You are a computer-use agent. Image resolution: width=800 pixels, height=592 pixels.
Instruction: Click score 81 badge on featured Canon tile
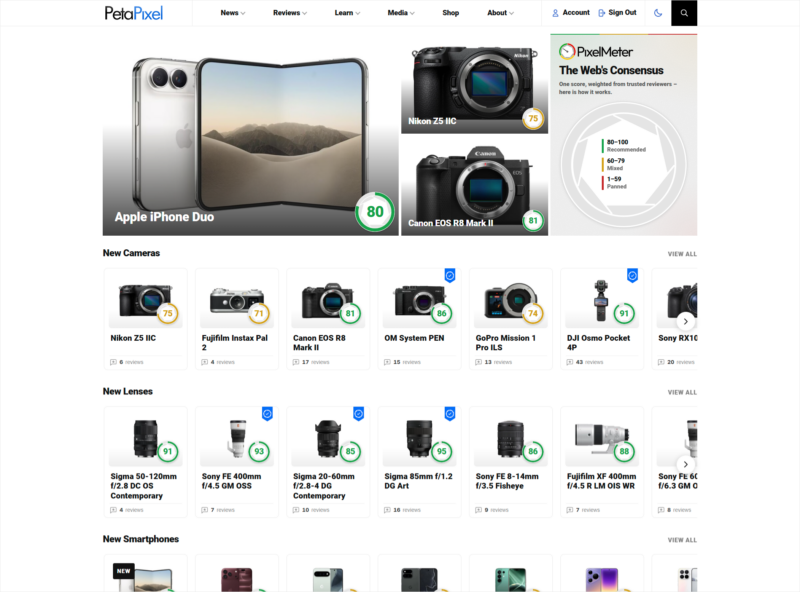click(533, 220)
